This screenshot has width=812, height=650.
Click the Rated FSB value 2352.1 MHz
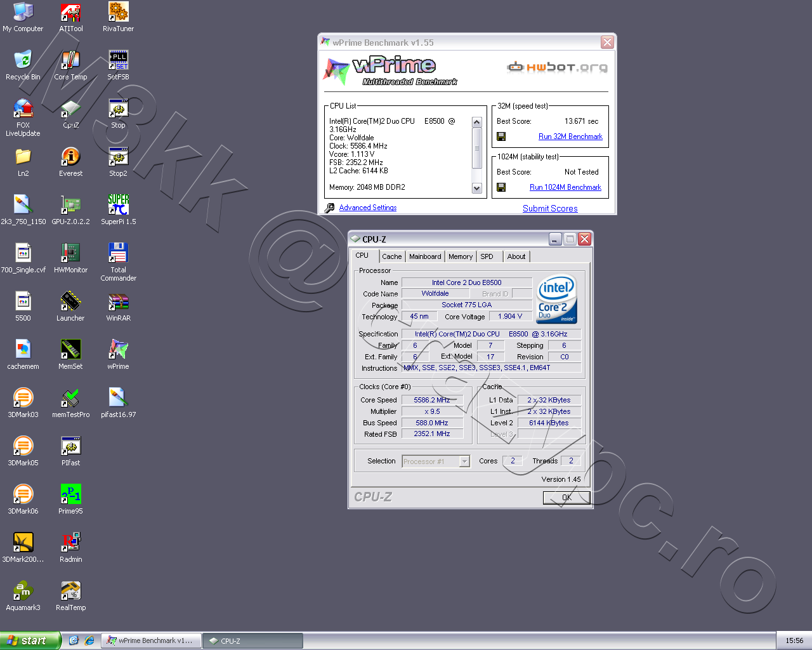pos(432,434)
